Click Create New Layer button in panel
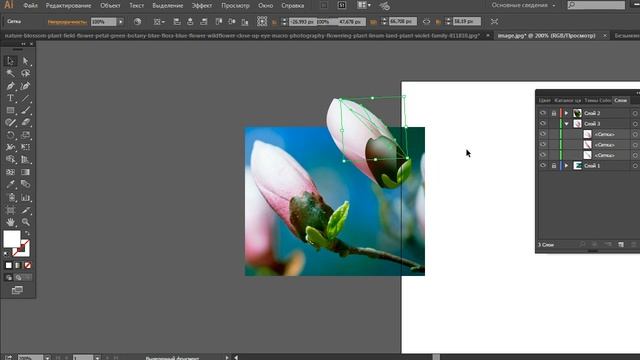This screenshot has height=360, width=640. tap(621, 244)
